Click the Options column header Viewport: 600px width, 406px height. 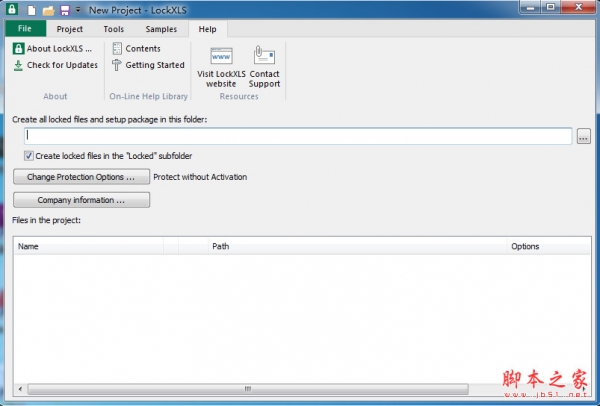point(549,246)
